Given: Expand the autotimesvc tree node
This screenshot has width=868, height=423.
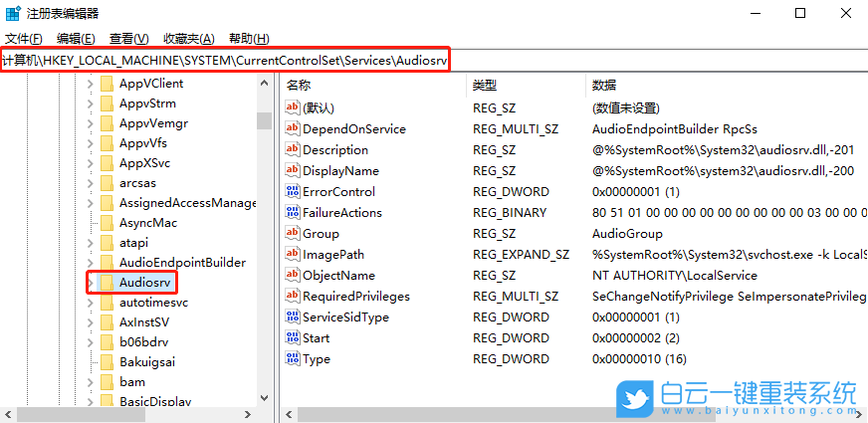Looking at the screenshot, I should coord(91,303).
